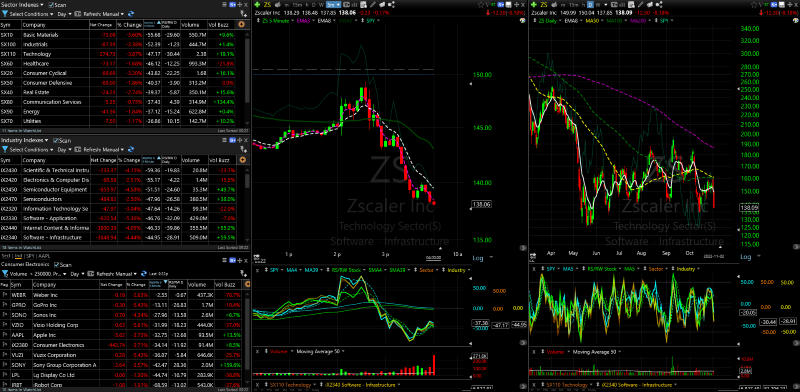Click filter funnel icon in Industry Indexes panel
The width and height of the screenshot is (800, 392).
click(5, 150)
